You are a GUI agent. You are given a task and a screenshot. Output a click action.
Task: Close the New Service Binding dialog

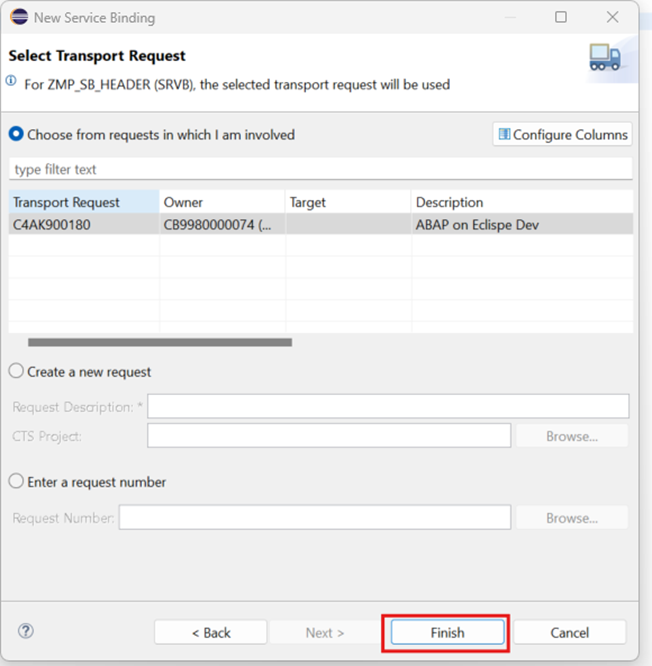[x=613, y=17]
